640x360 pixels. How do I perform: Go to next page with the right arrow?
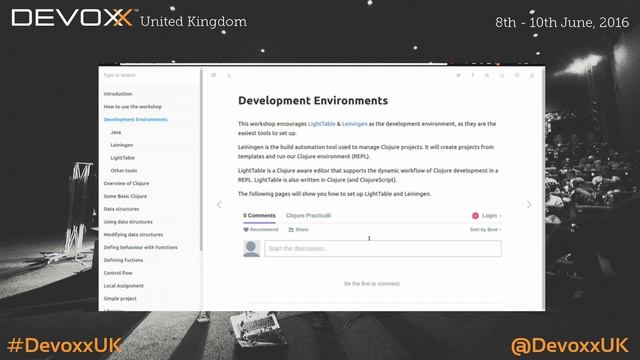point(529,204)
